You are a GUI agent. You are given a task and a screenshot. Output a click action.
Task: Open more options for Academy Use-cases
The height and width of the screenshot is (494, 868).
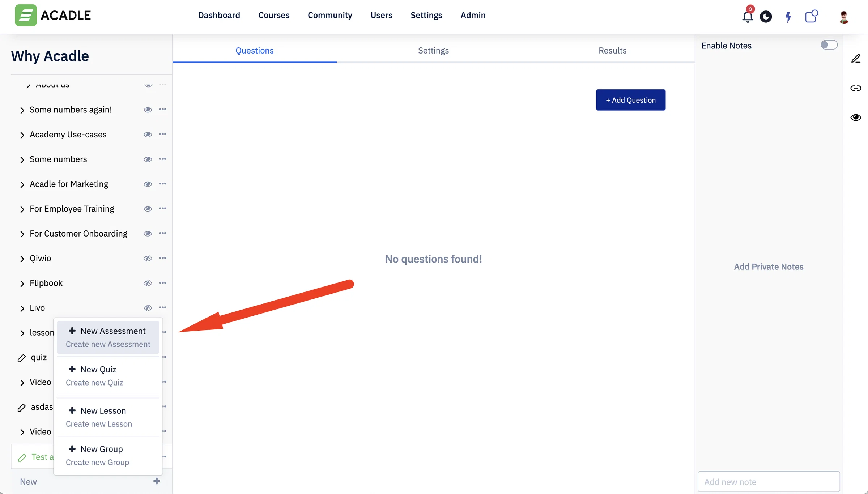tap(163, 134)
